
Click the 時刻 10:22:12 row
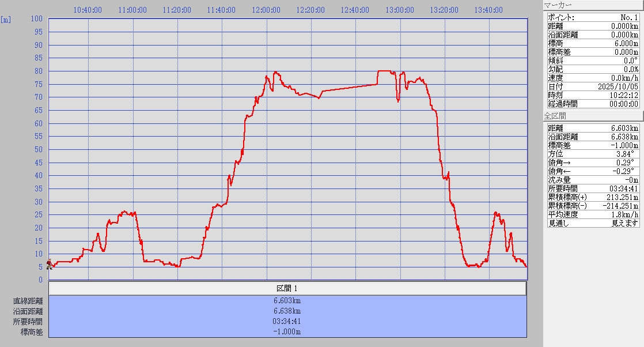593,95
